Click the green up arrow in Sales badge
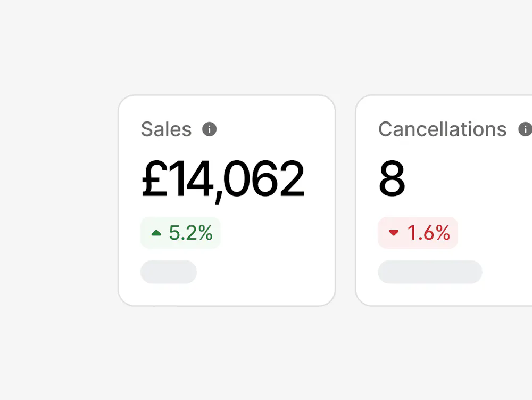 click(x=156, y=233)
